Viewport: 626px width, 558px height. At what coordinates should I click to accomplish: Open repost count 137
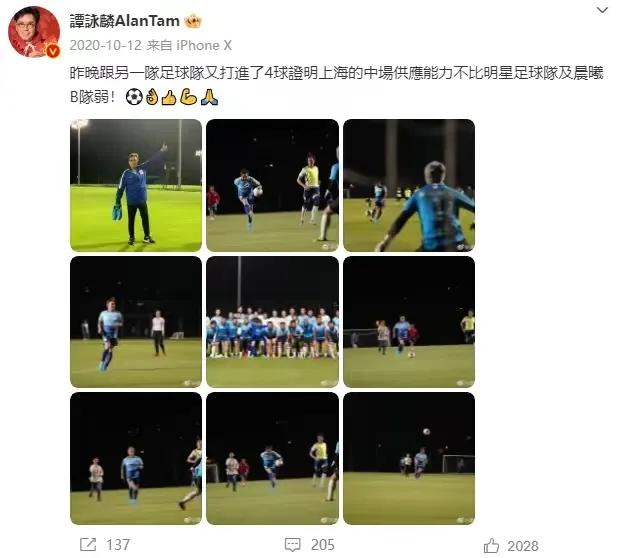click(x=118, y=545)
